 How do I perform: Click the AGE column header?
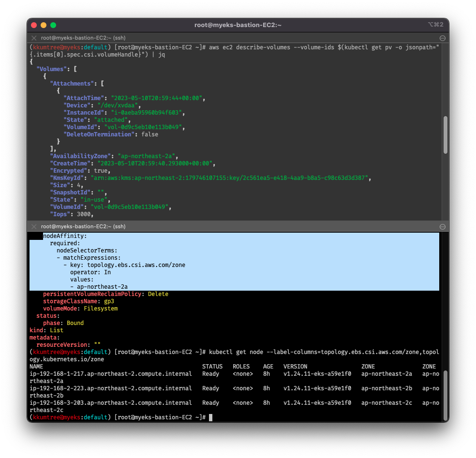pos(268,367)
